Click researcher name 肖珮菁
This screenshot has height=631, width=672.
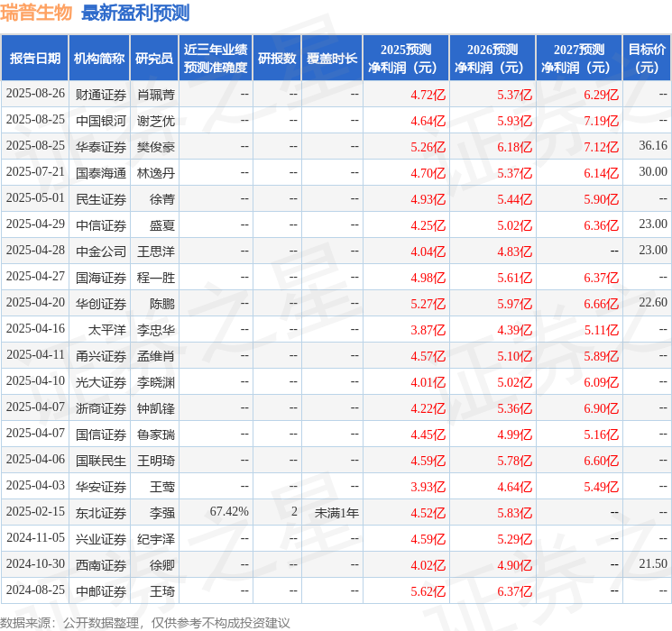pos(156,95)
